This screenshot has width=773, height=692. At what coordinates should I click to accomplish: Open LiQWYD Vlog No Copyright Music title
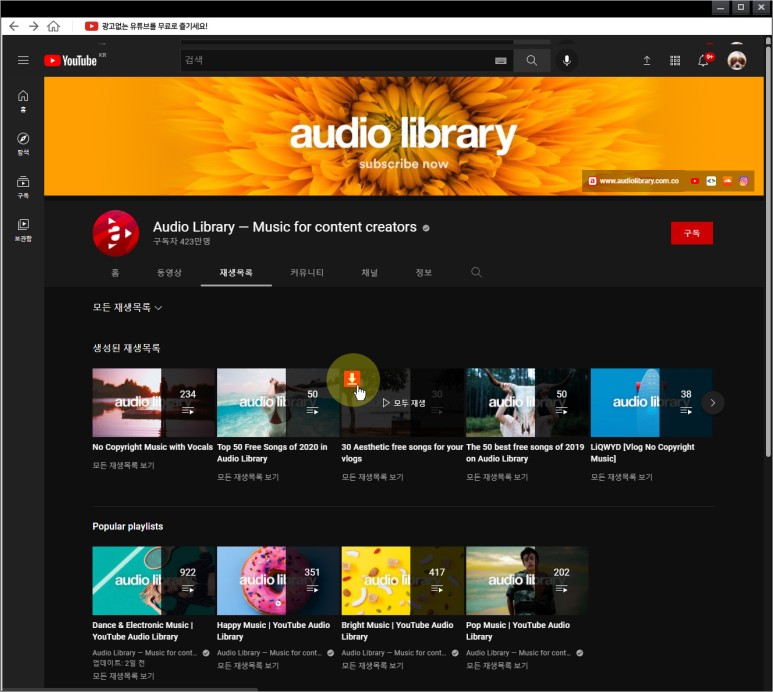click(x=642, y=452)
